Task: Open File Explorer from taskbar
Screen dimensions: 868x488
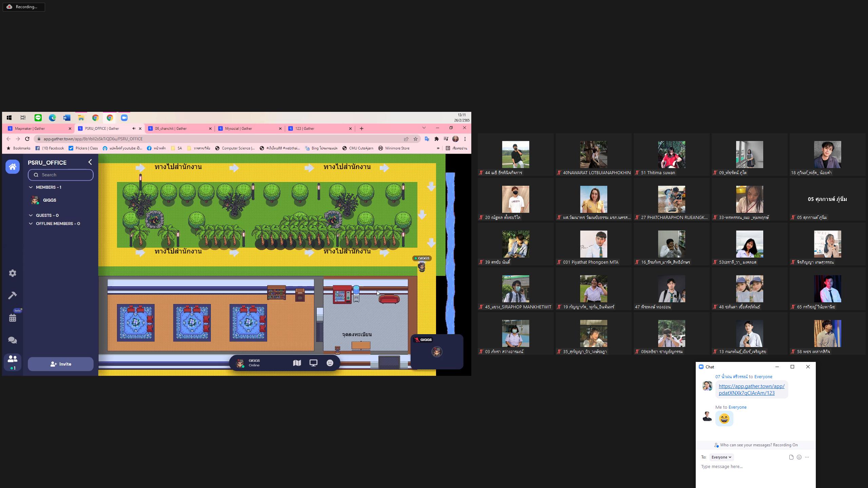Action: (x=81, y=118)
